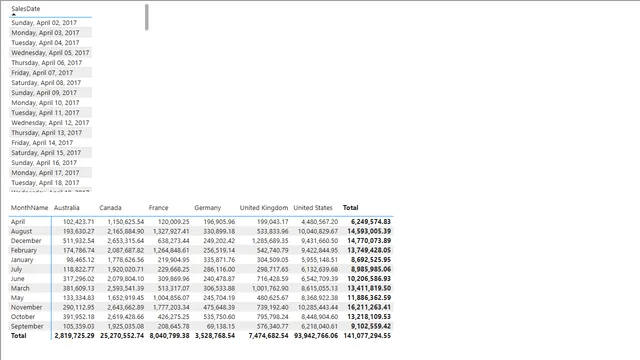Image resolution: width=640 pixels, height=360 pixels.
Task: Click Australia column total 2,819,725.29
Action: click(74, 336)
